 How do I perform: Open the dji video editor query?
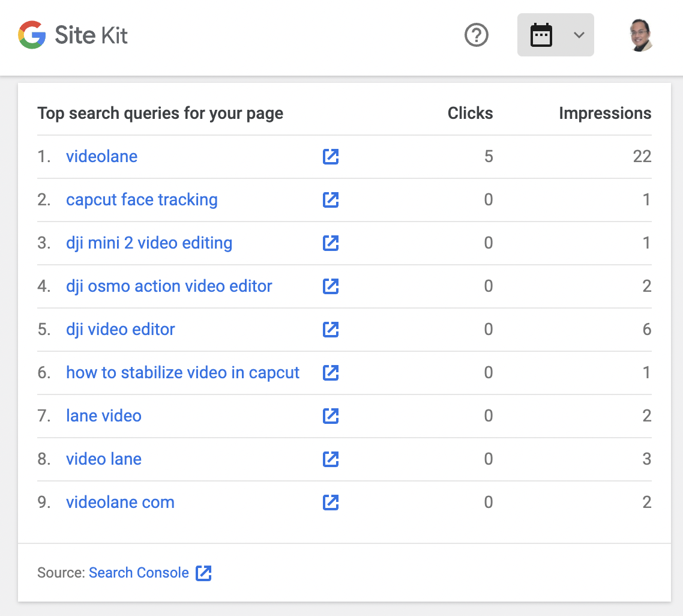coord(120,330)
